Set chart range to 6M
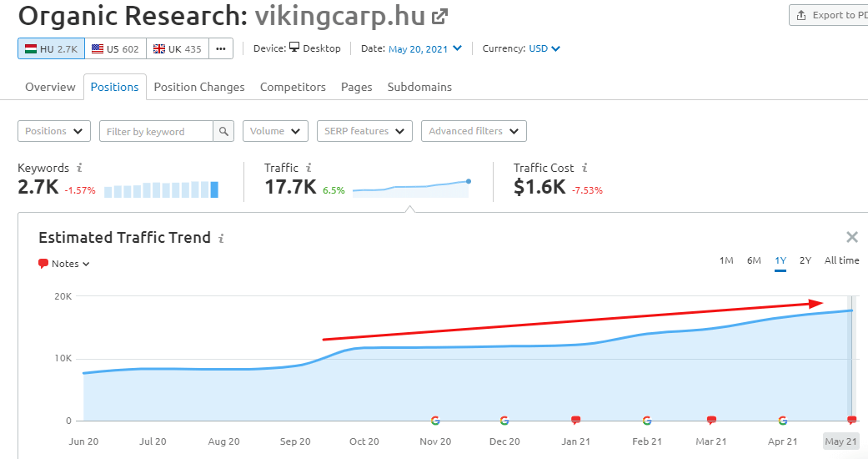The width and height of the screenshot is (868, 459). tap(754, 260)
